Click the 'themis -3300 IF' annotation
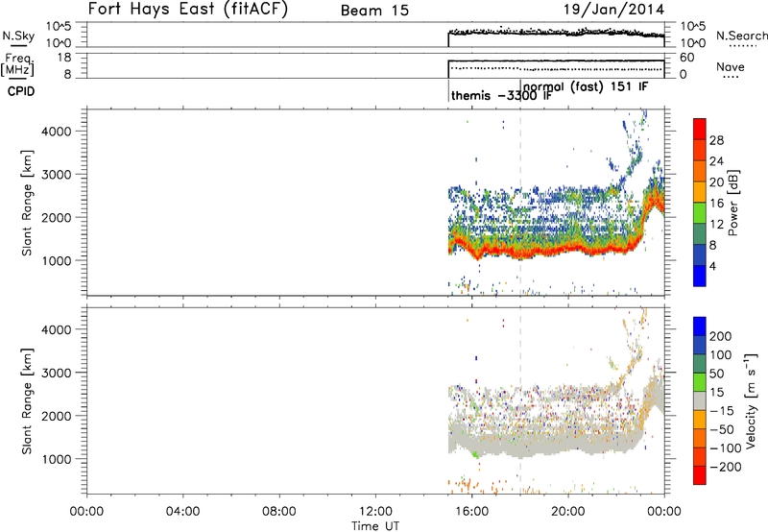The image size is (768, 532). click(501, 95)
